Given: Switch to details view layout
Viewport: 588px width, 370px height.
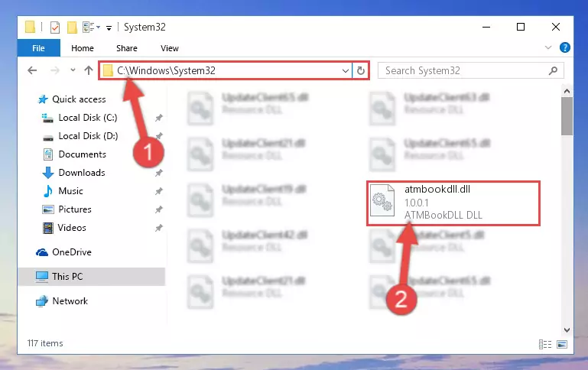Looking at the screenshot, I should [545, 344].
